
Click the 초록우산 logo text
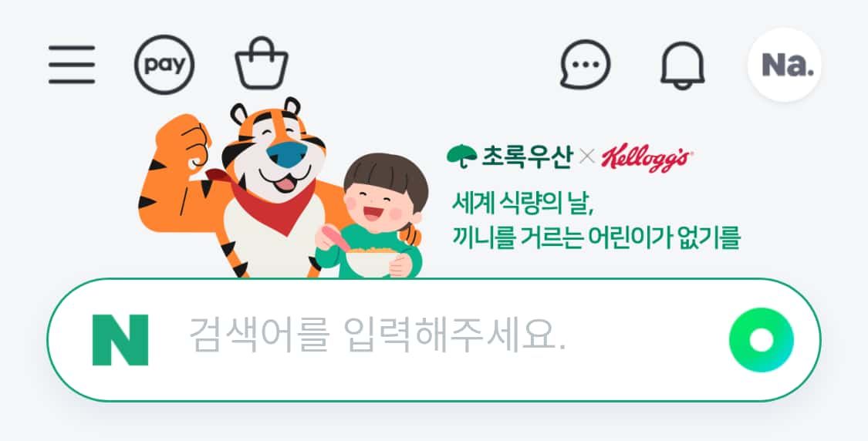point(526,157)
